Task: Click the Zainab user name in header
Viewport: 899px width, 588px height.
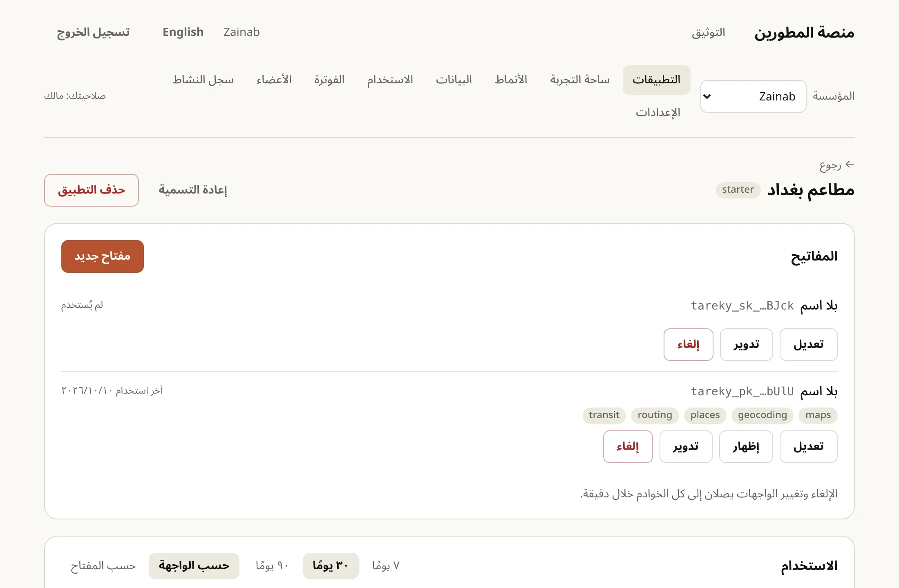Action: tap(242, 32)
